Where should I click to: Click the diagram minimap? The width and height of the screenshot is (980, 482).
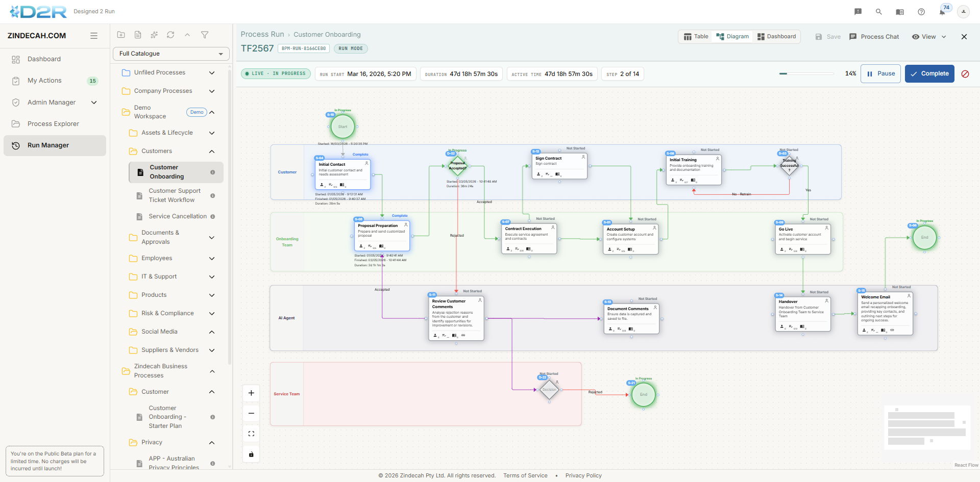tap(927, 427)
